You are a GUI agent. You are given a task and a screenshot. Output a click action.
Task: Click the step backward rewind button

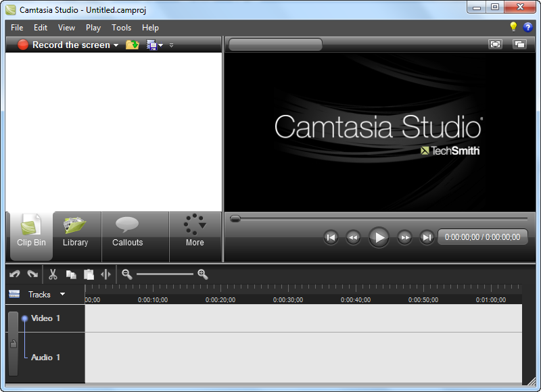[x=353, y=237]
